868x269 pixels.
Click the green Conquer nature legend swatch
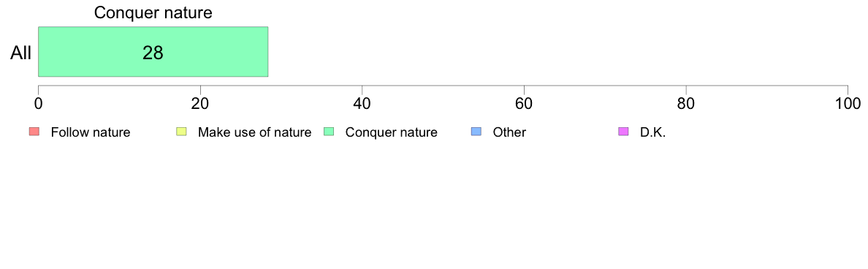coord(328,132)
